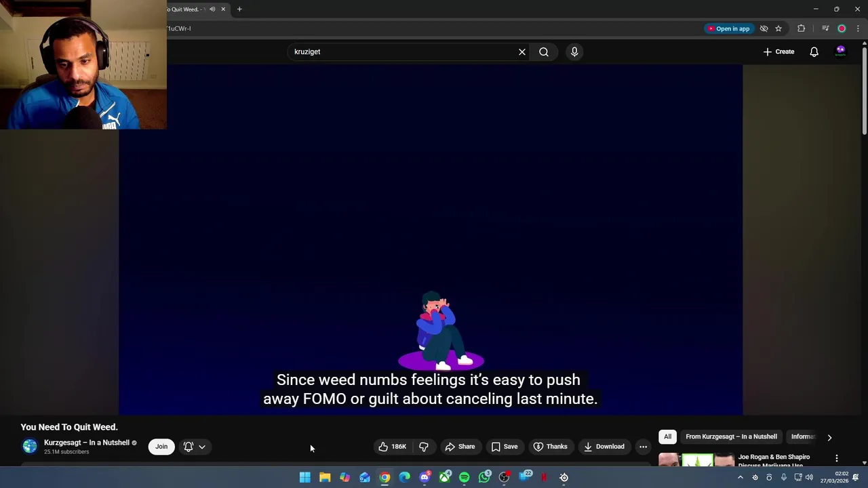Viewport: 868px width, 488px height.
Task: Click Open in app in address bar
Action: coord(728,28)
